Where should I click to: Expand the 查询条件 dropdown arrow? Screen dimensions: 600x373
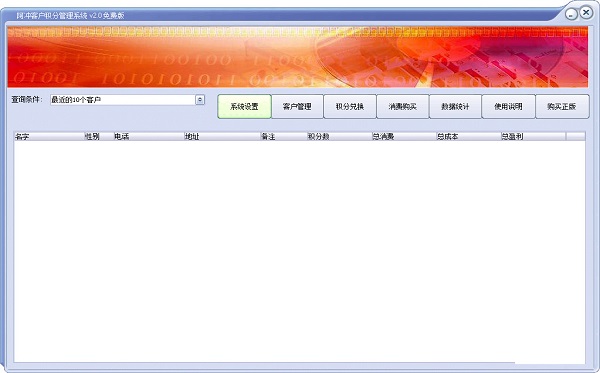click(x=200, y=100)
